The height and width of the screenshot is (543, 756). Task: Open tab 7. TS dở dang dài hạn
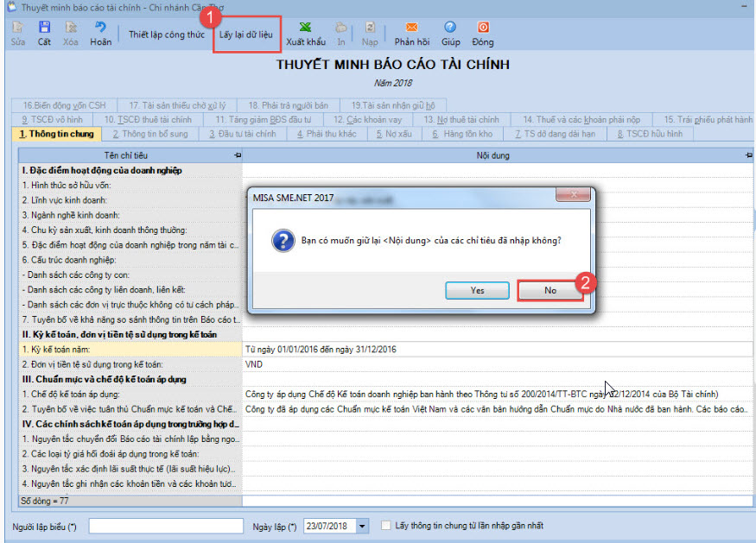pyautogui.click(x=555, y=134)
